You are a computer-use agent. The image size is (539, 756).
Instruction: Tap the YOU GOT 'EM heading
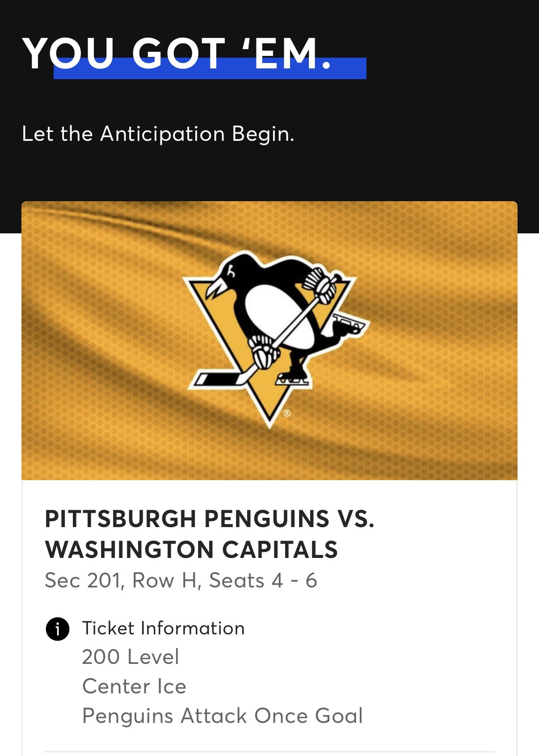[x=177, y=53]
